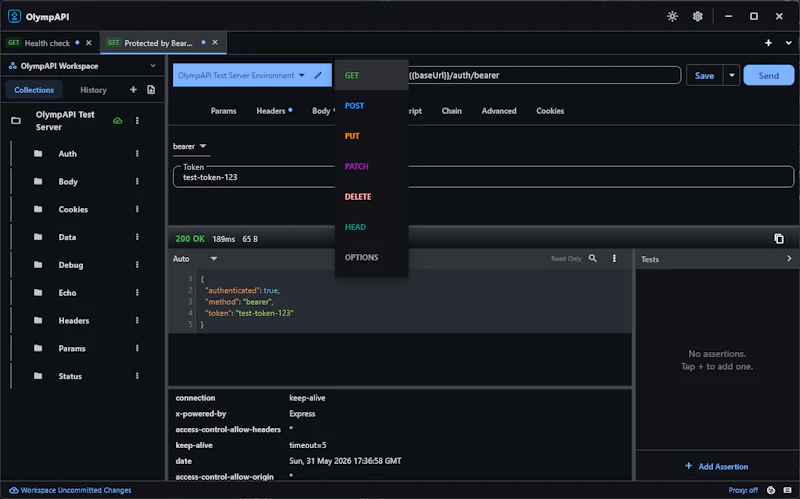Open the request Headers tab
800x499 pixels.
pos(271,111)
